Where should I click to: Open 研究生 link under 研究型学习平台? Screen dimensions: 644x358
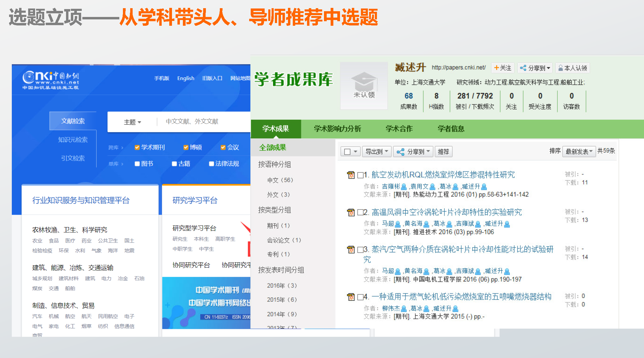click(180, 239)
